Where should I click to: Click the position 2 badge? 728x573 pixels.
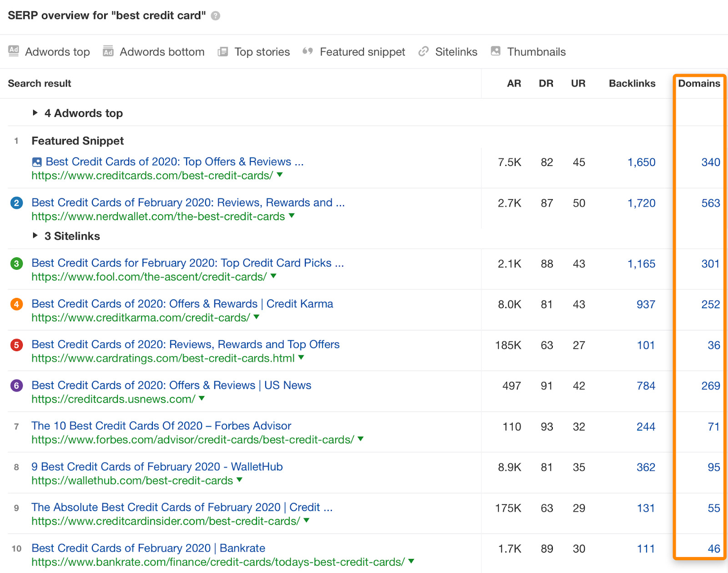coord(16,203)
